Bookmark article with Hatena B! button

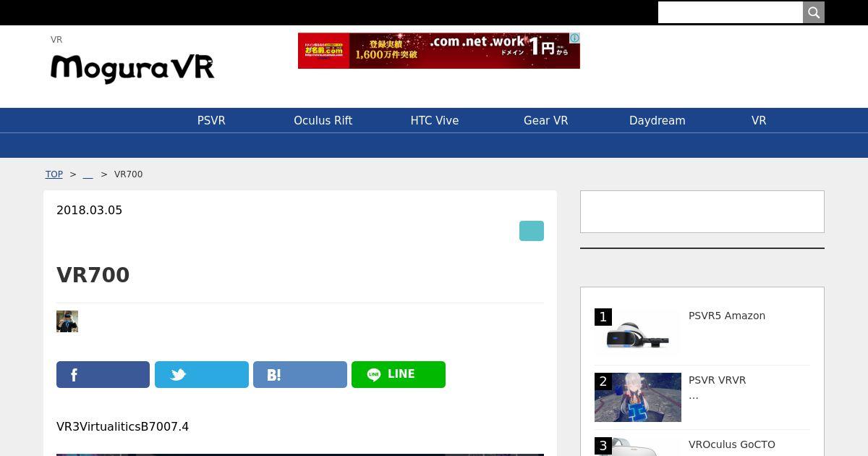[300, 375]
